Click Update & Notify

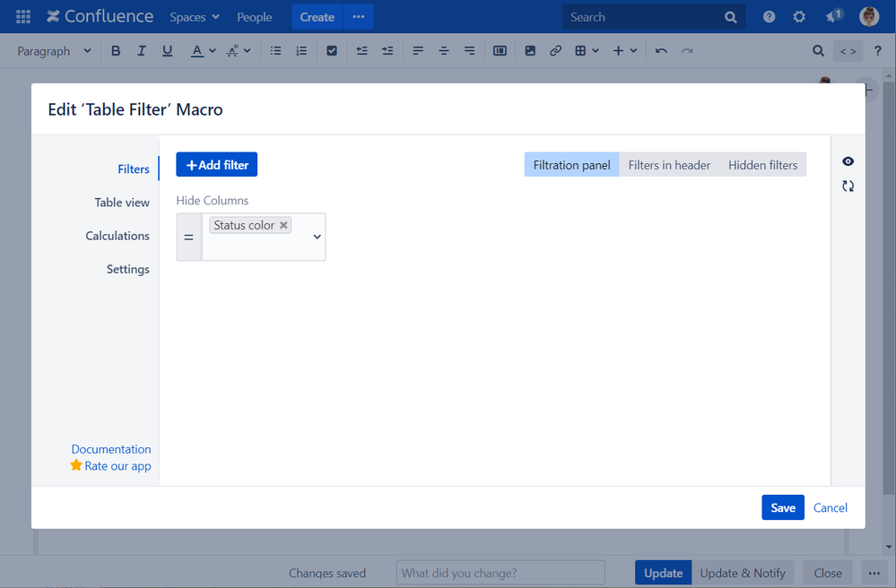coord(743,573)
